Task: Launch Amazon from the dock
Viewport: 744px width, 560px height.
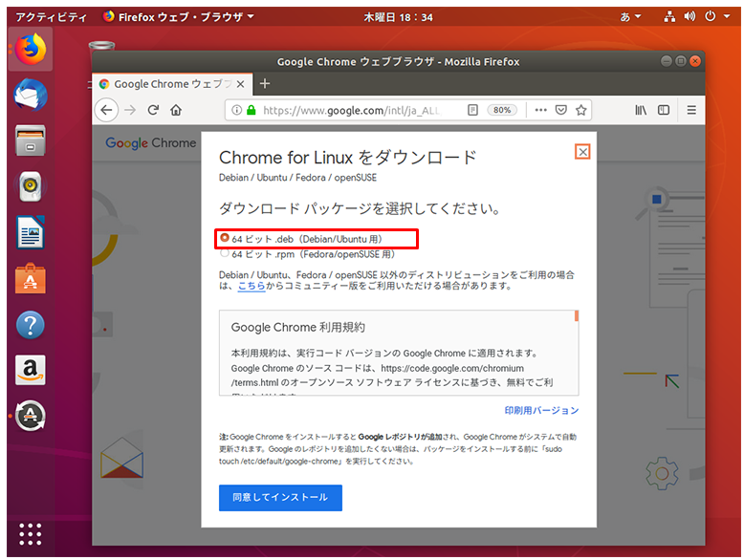Action: click(x=31, y=370)
